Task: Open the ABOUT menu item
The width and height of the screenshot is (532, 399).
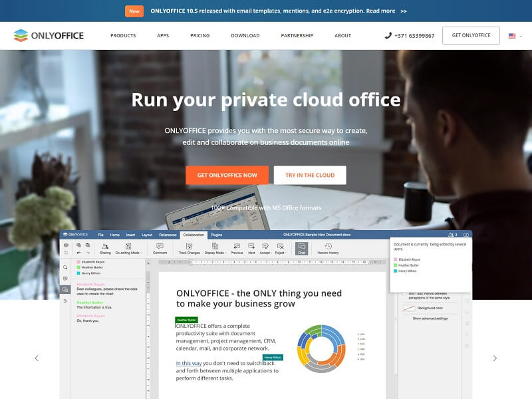Action: (342, 36)
